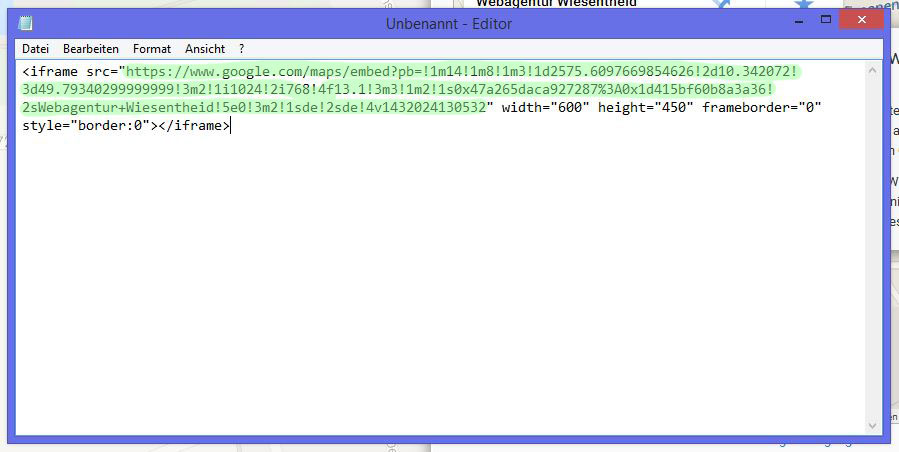This screenshot has height=452, width=899.
Task: Open the Bearbeiten menu
Action: click(x=90, y=49)
